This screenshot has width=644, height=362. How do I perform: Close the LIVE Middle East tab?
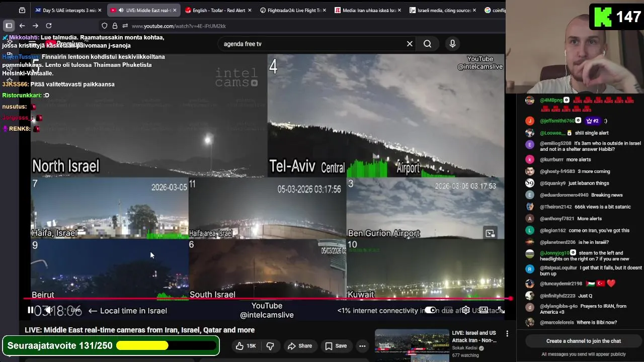point(175,10)
